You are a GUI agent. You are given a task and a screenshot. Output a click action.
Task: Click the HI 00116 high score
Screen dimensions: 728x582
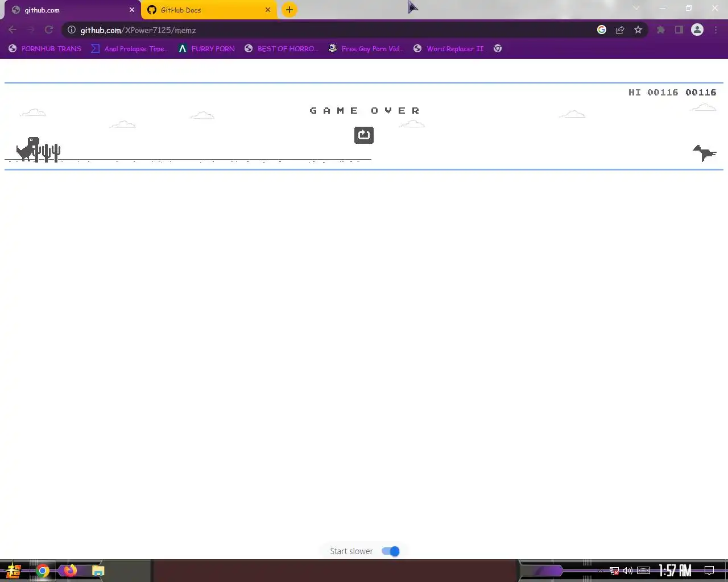tap(653, 93)
